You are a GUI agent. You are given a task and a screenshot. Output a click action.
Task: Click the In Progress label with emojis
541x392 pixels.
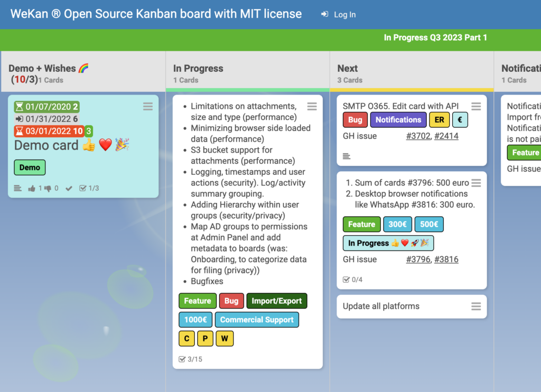tap(388, 243)
